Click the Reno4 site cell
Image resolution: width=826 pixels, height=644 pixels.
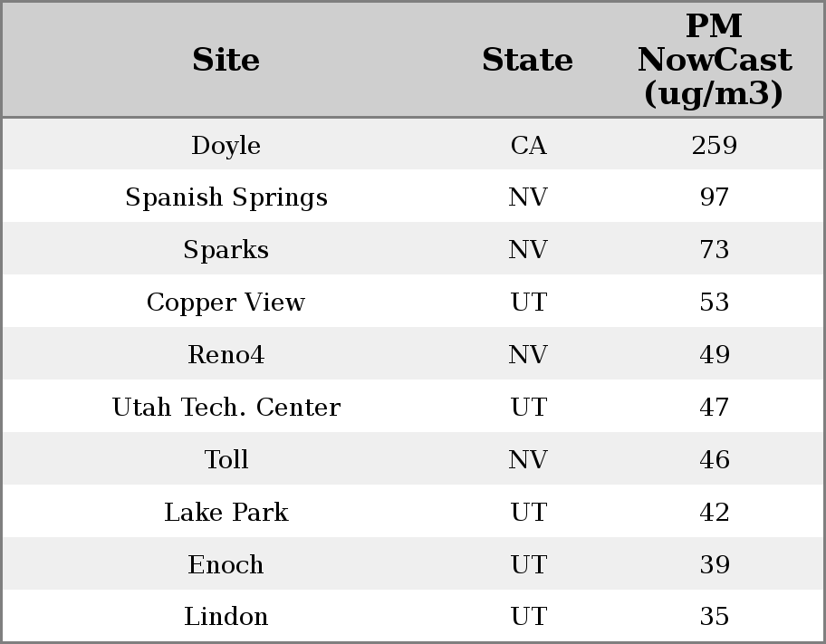[226, 355]
